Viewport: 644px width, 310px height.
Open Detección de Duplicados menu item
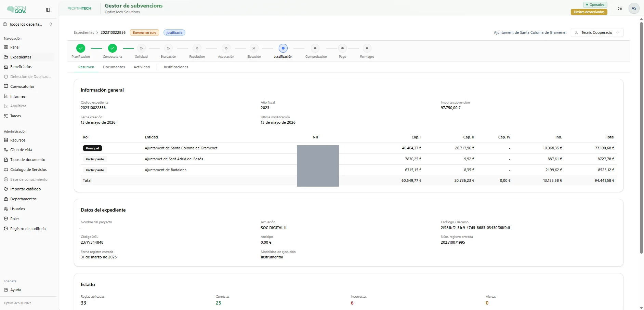point(28,77)
